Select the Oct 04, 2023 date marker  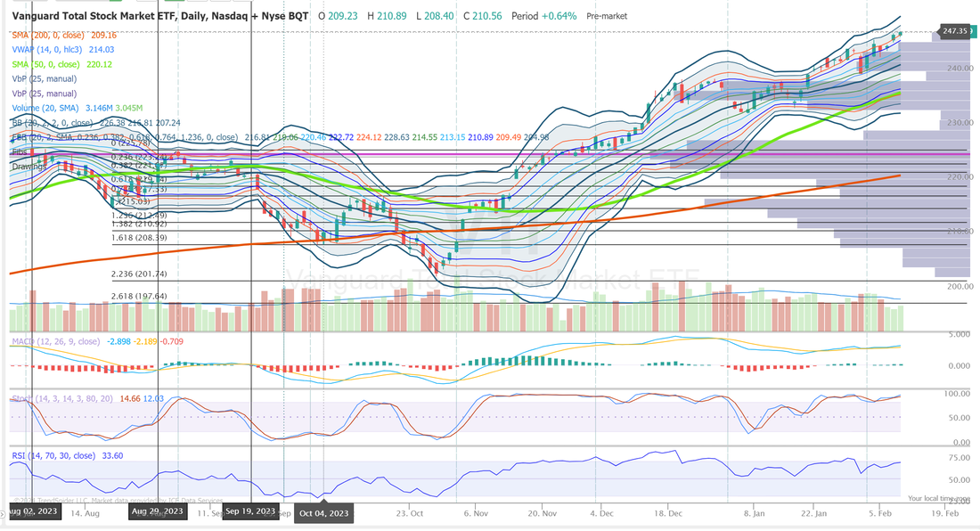323,513
